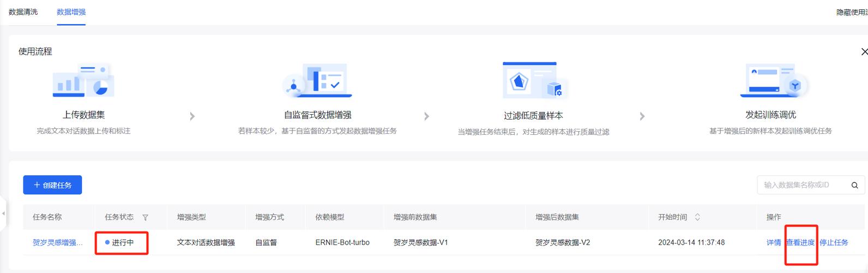The height and width of the screenshot is (273, 868).
Task: Sort by 开始时间 using the sort arrows
Action: tap(697, 217)
